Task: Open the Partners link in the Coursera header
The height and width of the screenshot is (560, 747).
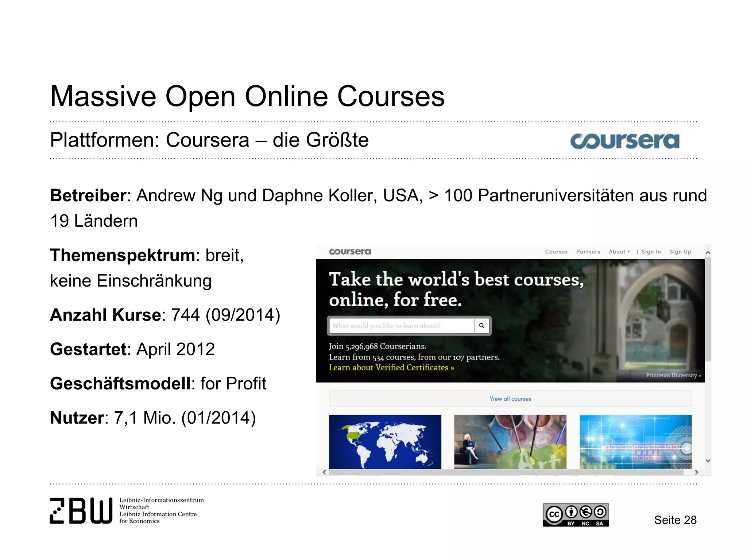Action: [x=588, y=252]
